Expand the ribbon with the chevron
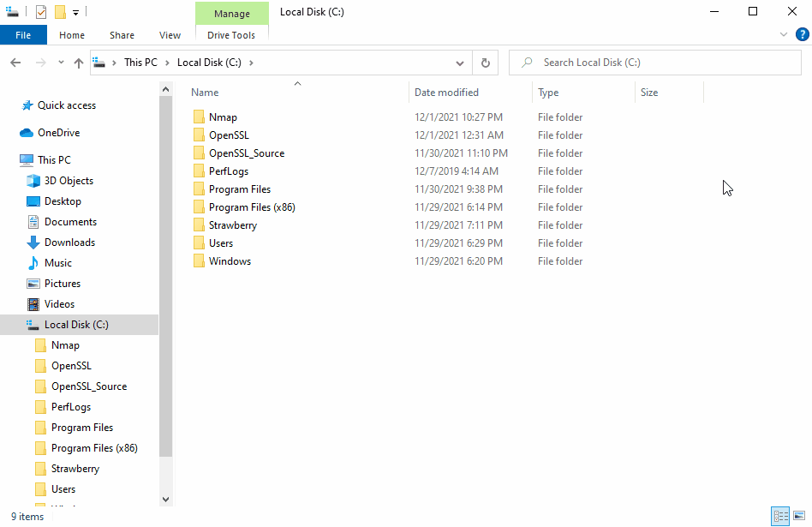Image resolution: width=812 pixels, height=527 pixels. click(784, 35)
